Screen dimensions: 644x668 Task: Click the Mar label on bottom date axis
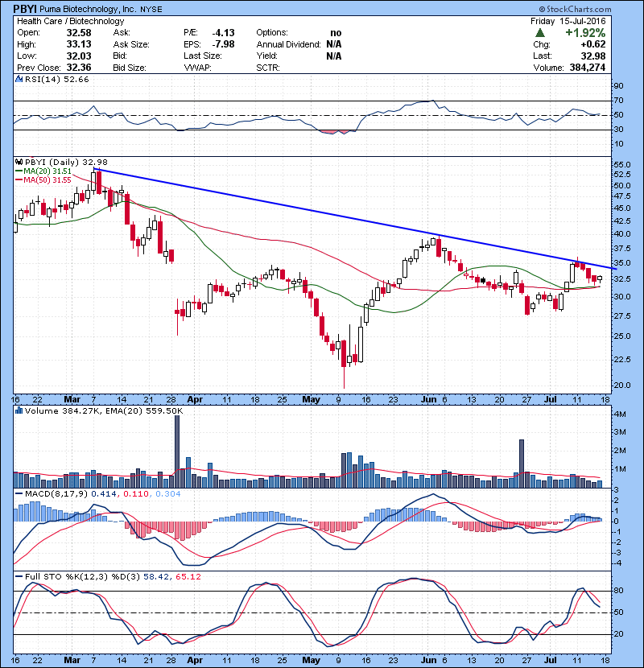point(72,660)
